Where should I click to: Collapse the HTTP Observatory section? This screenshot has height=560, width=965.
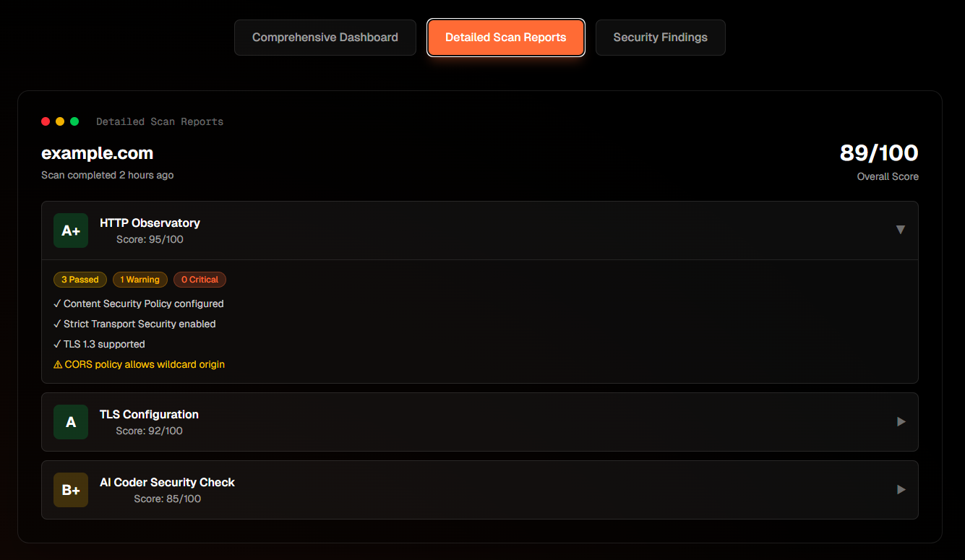point(901,229)
